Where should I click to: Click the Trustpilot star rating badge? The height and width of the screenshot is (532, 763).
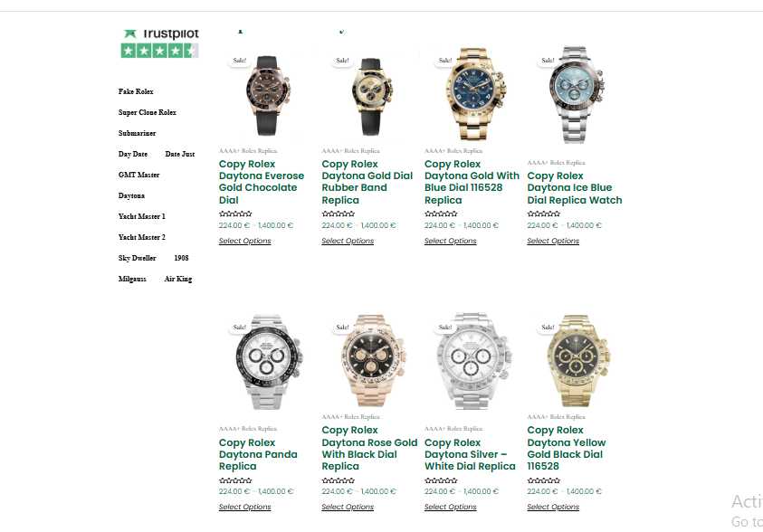point(159,50)
